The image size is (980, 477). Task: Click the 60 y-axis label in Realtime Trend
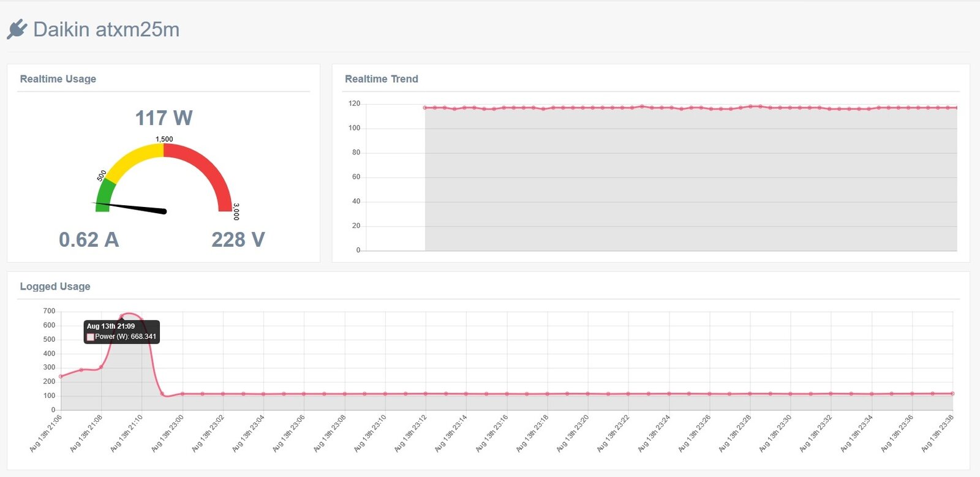tap(356, 177)
